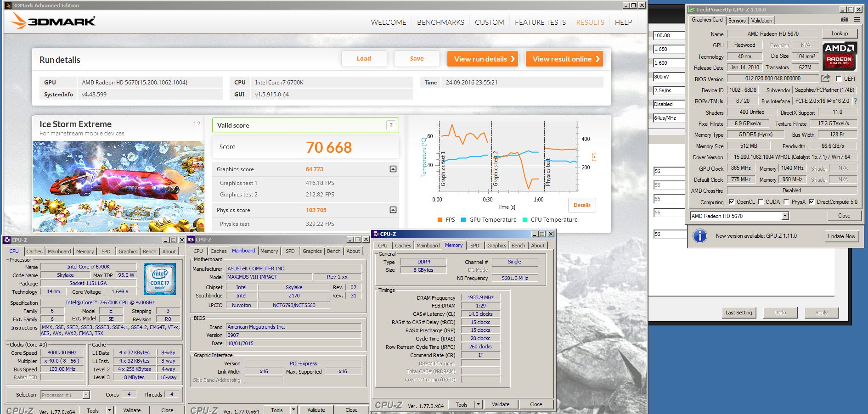Open the GPU-Z hamburger menu
This screenshot has width=868, height=414.
coord(857,20)
